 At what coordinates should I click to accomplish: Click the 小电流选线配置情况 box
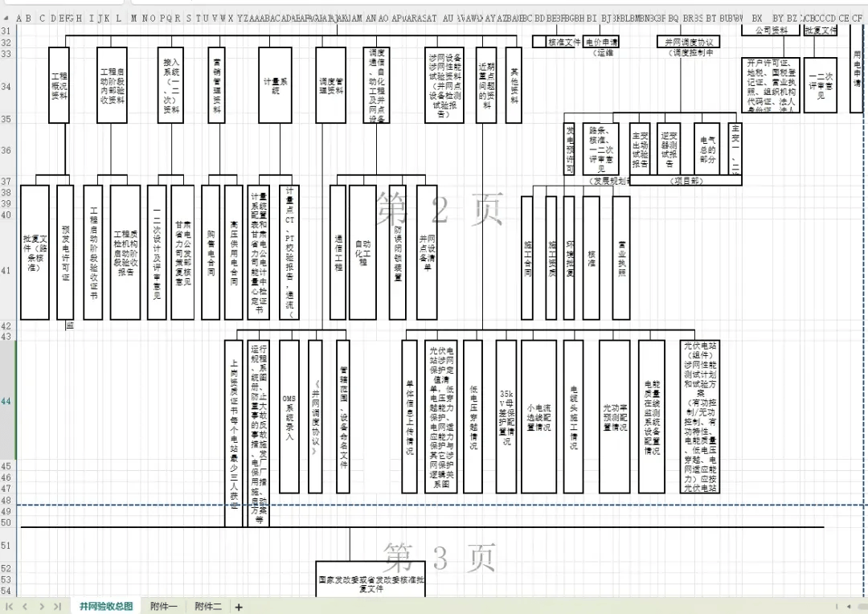(538, 416)
